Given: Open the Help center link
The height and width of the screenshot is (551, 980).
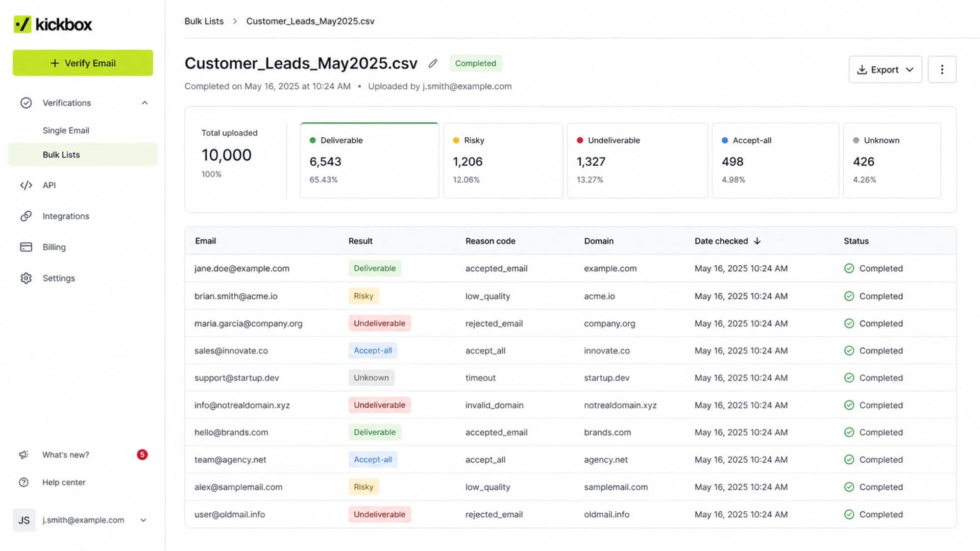Looking at the screenshot, I should pos(64,482).
